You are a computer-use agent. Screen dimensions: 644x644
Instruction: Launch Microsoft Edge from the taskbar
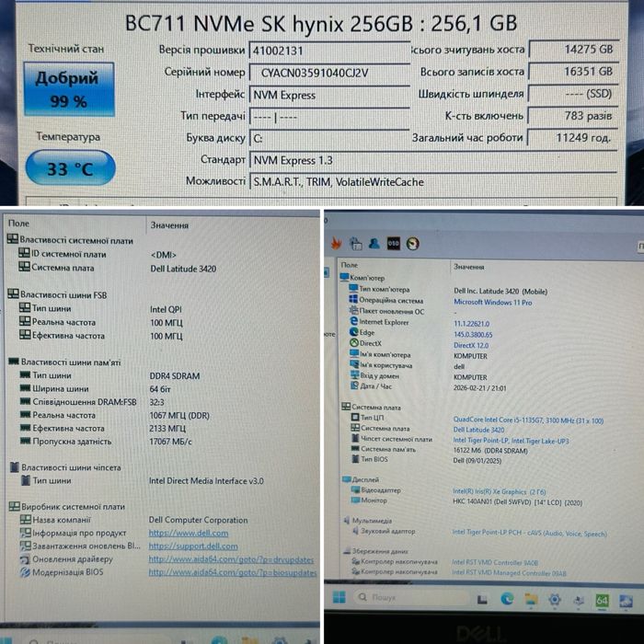pos(507,599)
